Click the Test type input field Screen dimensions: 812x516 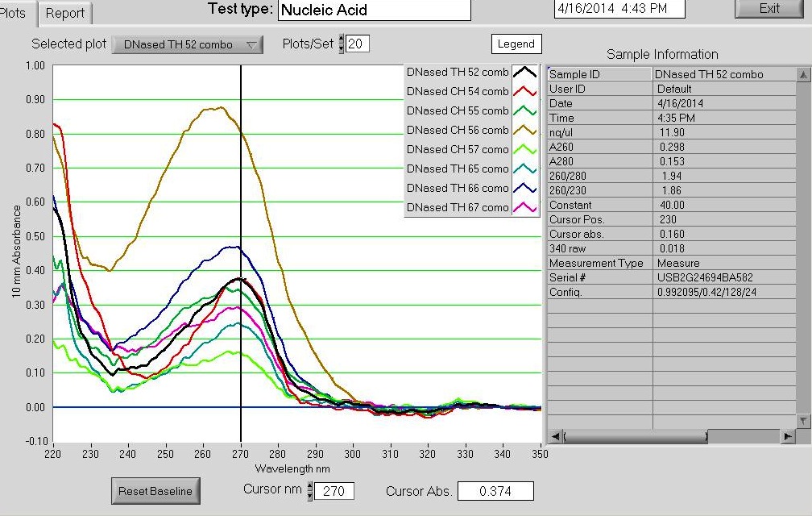point(374,10)
